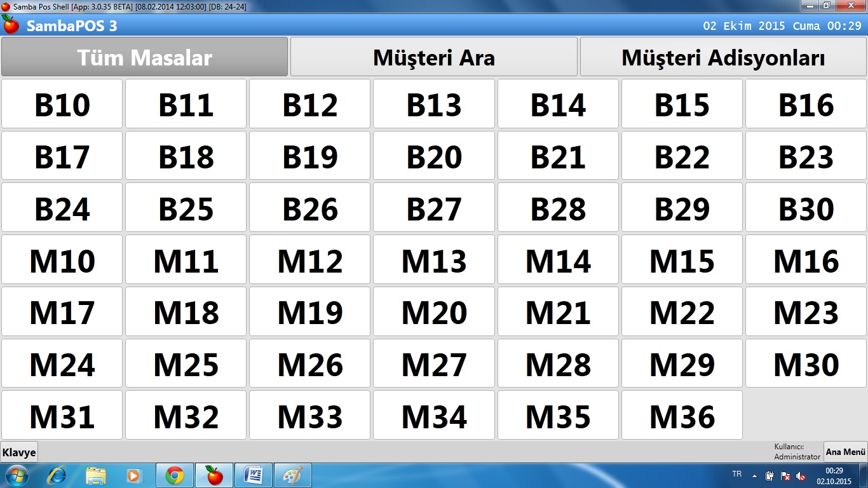Select table B11
This screenshot has height=488, width=868.
(186, 104)
